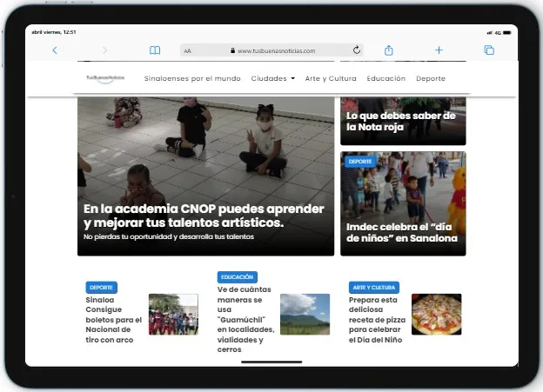The image size is (543, 392).
Task: Go back with Safari's back arrow
Action: coord(55,50)
